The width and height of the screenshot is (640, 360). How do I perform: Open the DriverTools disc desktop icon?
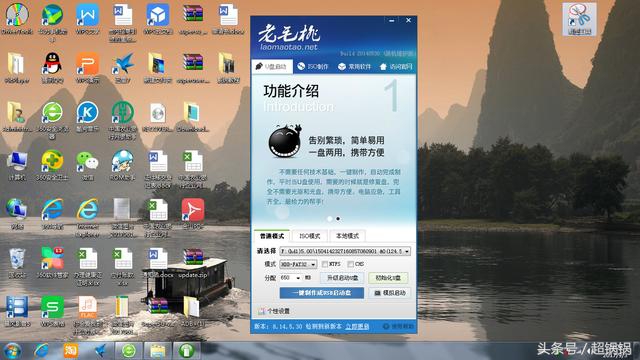[17, 19]
